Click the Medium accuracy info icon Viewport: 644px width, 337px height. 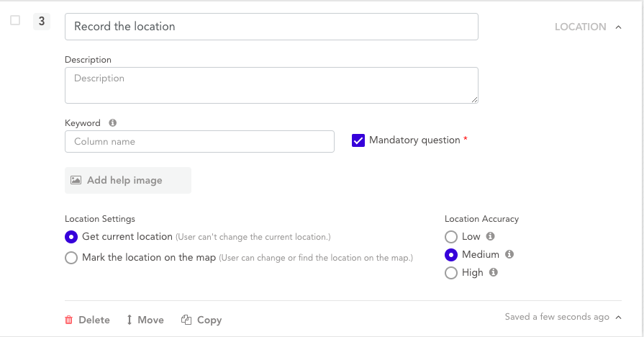tap(509, 254)
